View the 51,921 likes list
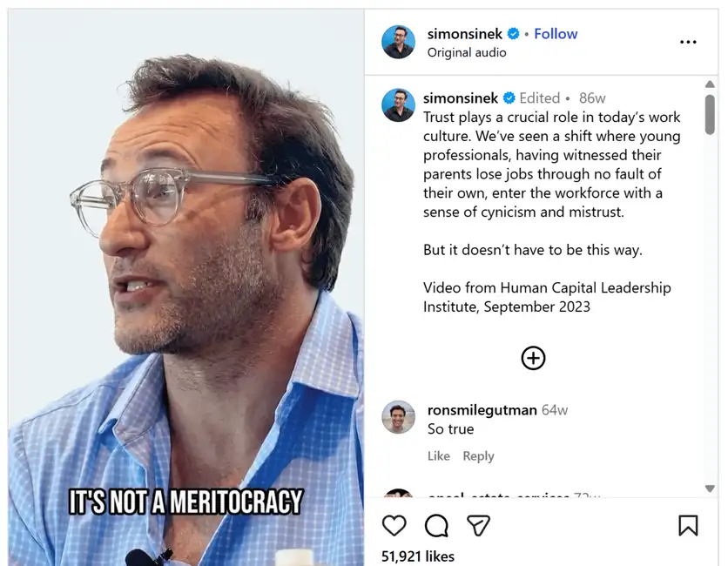 click(418, 556)
